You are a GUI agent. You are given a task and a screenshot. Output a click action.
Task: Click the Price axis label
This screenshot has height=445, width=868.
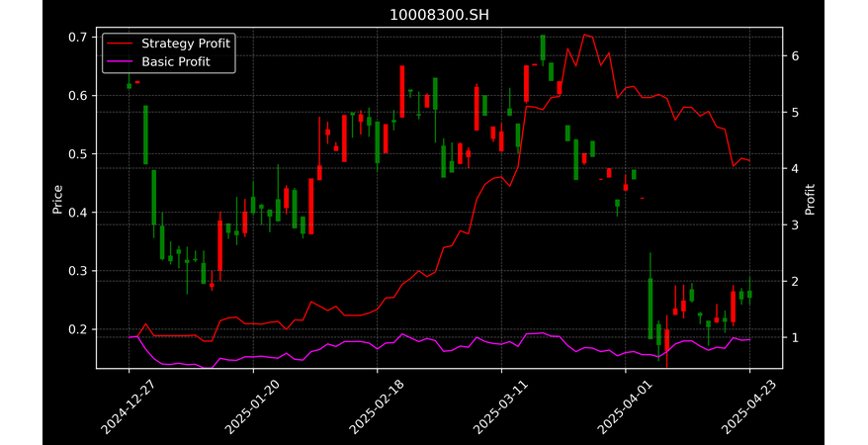tap(57, 199)
